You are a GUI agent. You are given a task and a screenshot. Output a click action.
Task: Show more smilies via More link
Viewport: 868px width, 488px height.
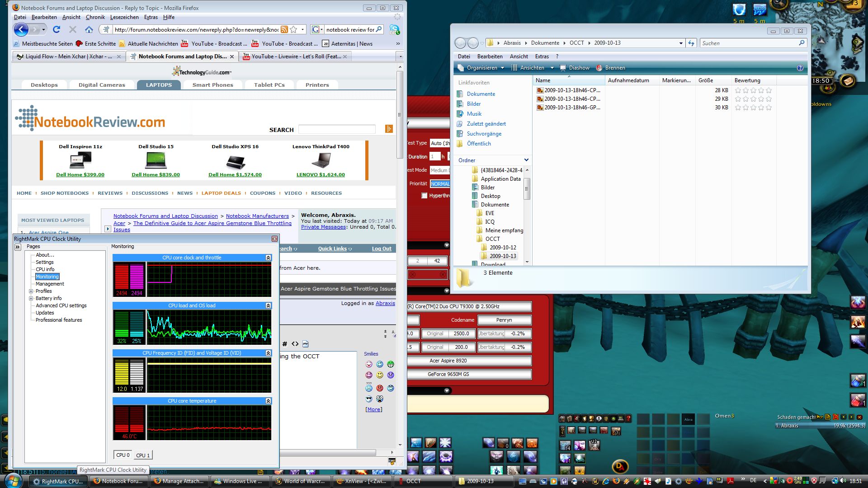pyautogui.click(x=374, y=409)
